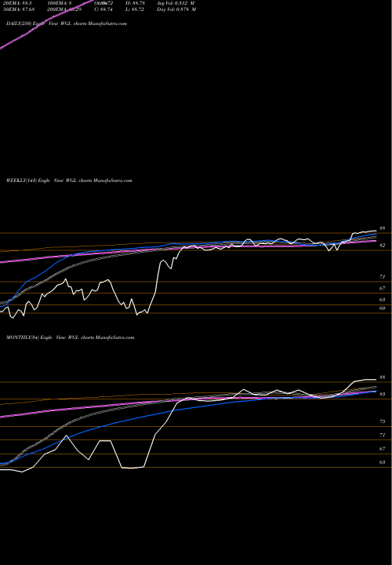392x565 pixels.
Task: Click weekly chart axis label 71
Action: click(x=383, y=277)
